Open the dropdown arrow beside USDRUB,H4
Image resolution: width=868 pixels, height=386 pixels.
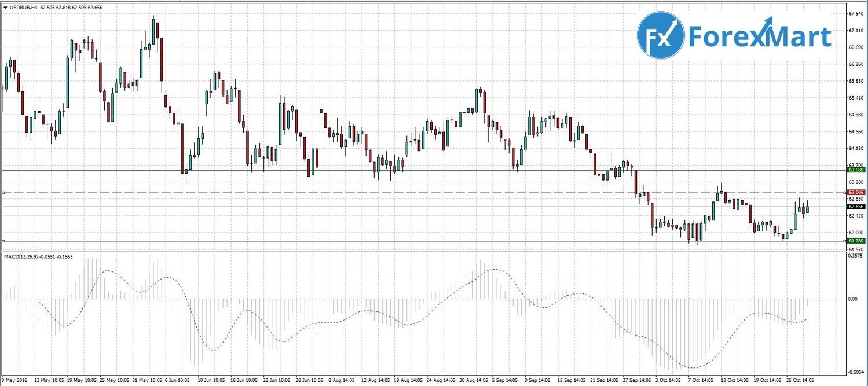tap(5, 8)
